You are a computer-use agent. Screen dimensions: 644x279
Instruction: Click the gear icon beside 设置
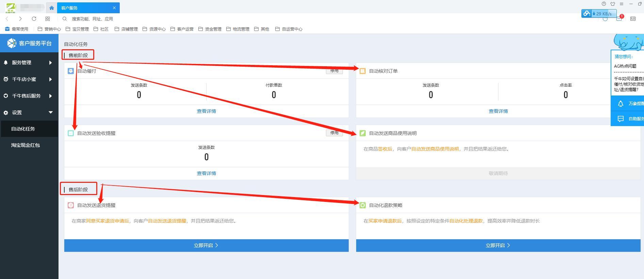click(x=6, y=112)
